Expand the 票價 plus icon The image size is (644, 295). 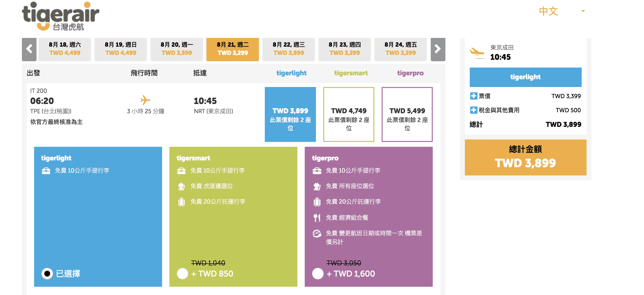click(473, 96)
